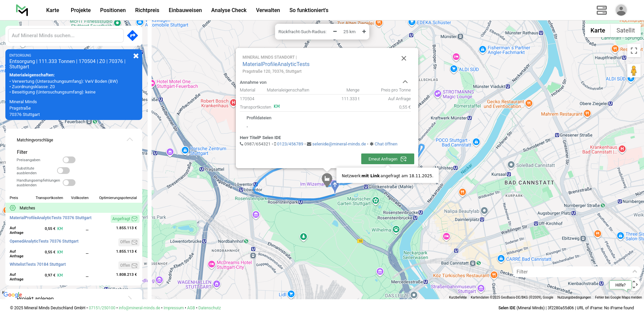Select the Street View pegman icon
644x316 pixels.
click(634, 71)
